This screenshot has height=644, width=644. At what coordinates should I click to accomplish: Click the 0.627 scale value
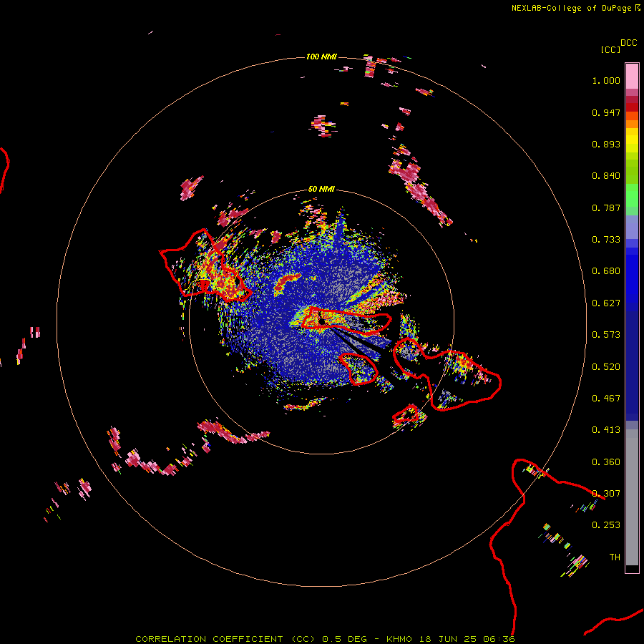[x=606, y=303]
